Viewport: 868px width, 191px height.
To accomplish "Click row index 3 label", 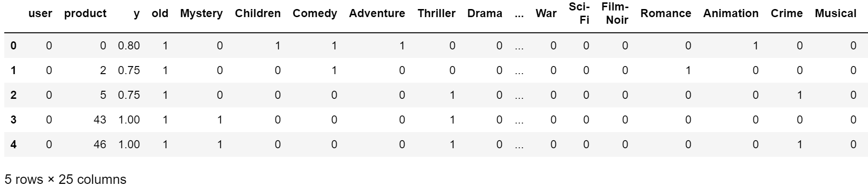I will coord(13,120).
